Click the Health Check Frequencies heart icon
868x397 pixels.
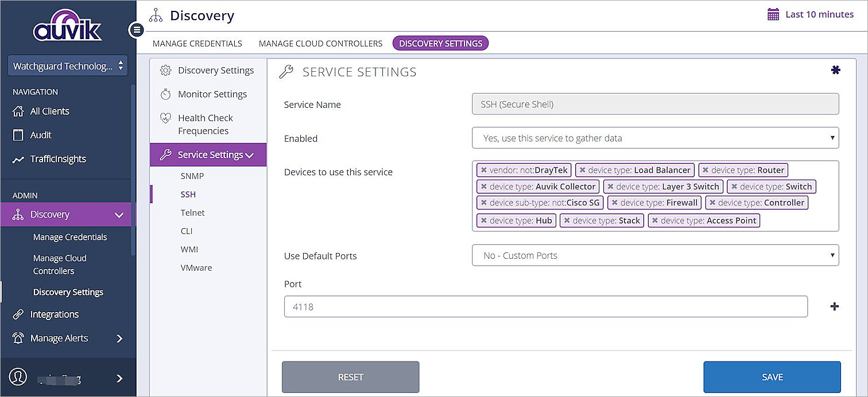pos(166,118)
